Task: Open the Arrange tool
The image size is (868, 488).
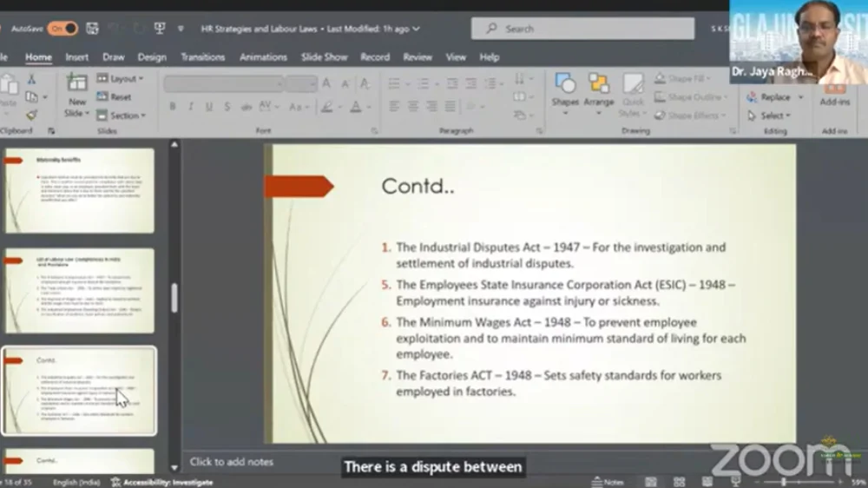Action: click(599, 89)
